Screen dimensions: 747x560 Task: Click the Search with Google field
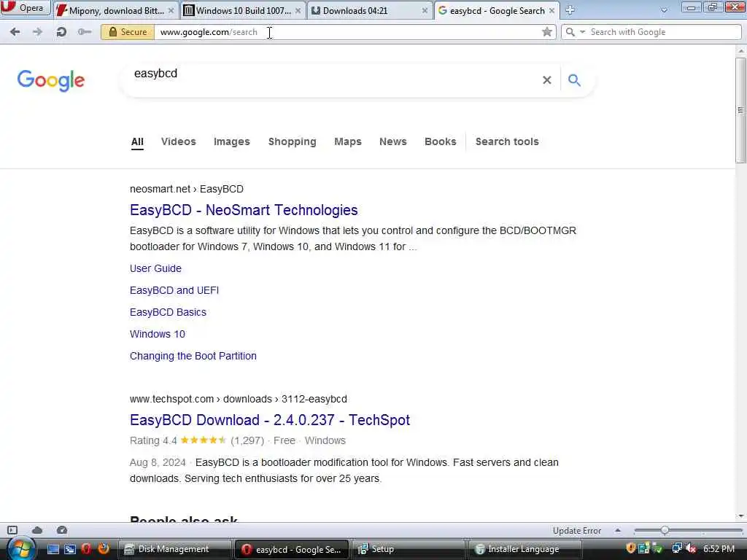664,32
